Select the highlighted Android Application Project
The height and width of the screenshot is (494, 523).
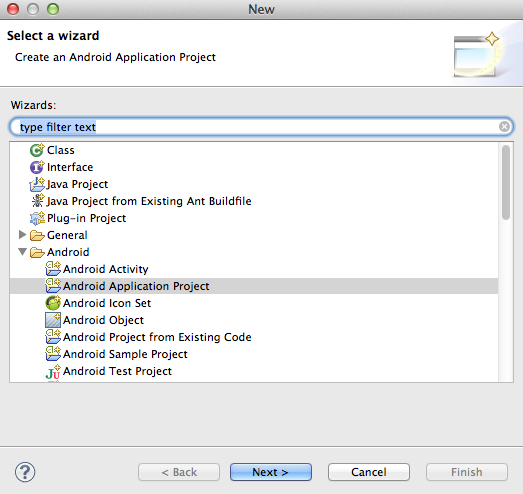[254, 286]
